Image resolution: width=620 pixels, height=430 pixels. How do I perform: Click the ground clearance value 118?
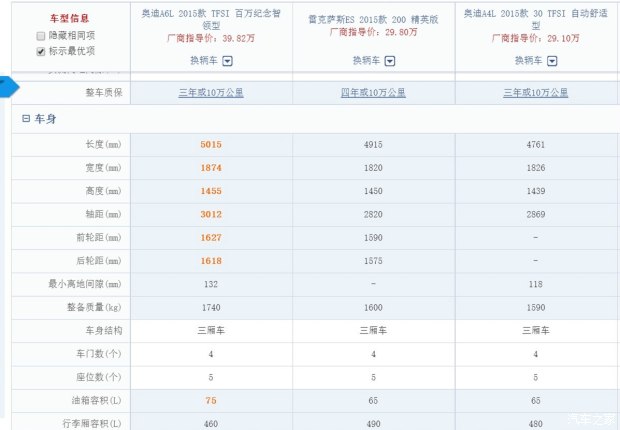point(535,284)
